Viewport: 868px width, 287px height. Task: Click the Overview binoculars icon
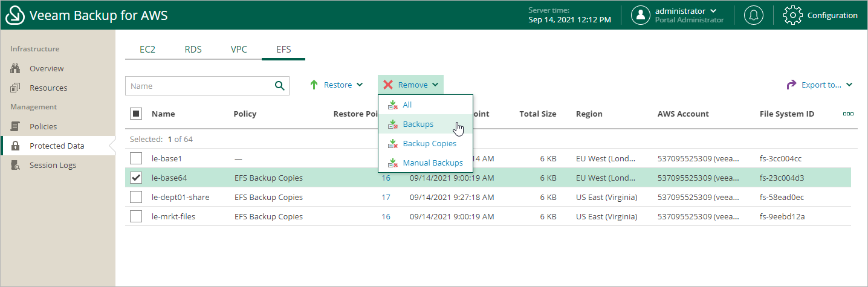click(x=16, y=68)
